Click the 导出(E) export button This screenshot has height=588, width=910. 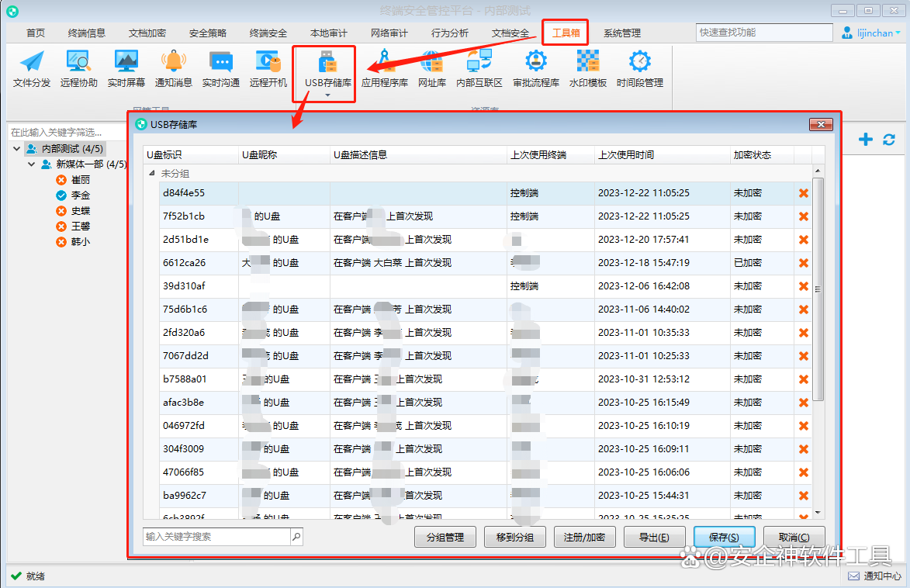tap(654, 536)
